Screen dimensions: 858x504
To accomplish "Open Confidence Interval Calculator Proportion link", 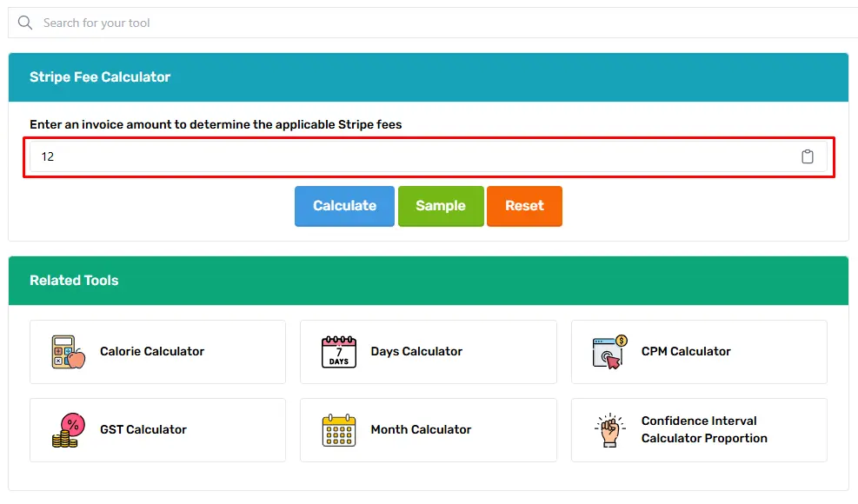I will [704, 429].
